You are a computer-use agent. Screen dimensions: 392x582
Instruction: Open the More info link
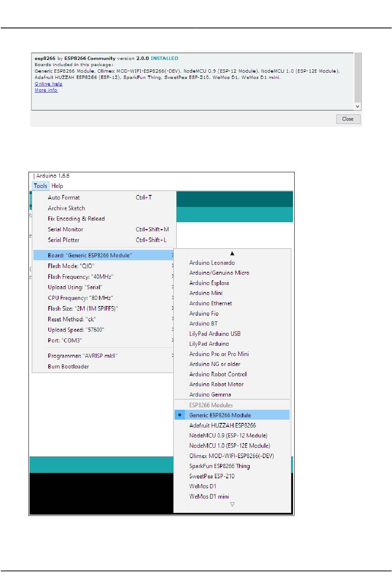click(46, 90)
